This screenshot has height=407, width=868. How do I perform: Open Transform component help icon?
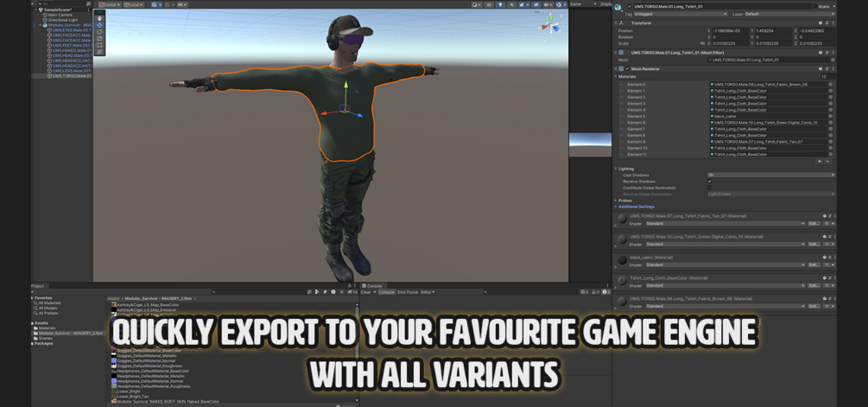(820, 23)
